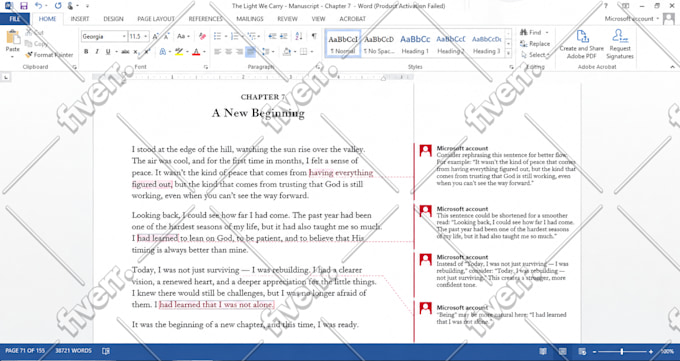Toggle Italic formatting
This screenshot has width=680, height=361.
(97, 52)
